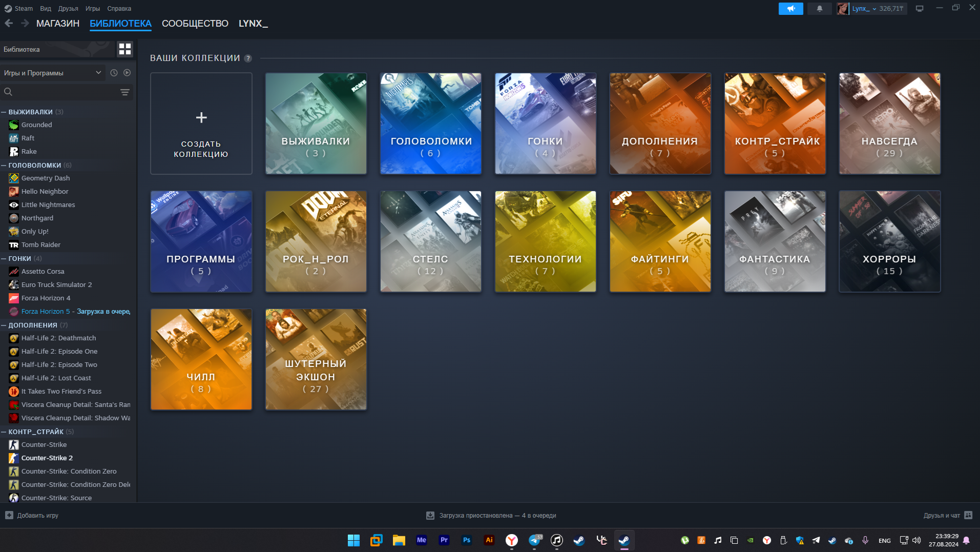Open File Explorer from the taskbar

coord(399,540)
